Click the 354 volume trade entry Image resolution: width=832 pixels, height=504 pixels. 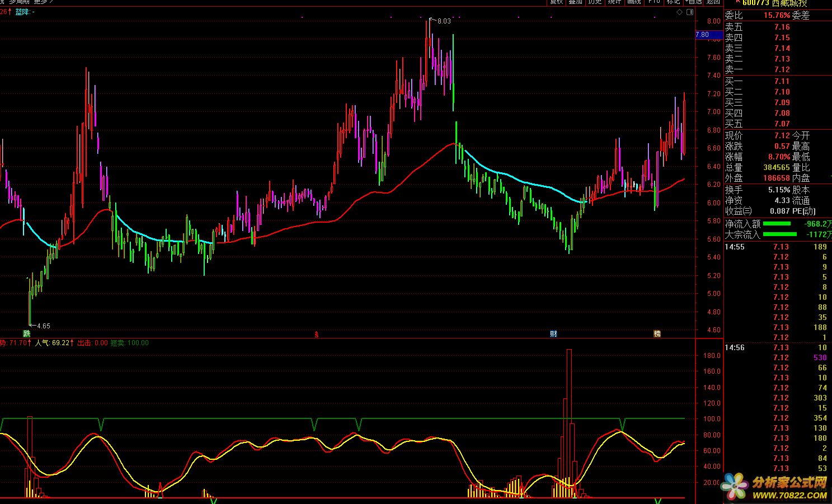click(820, 418)
